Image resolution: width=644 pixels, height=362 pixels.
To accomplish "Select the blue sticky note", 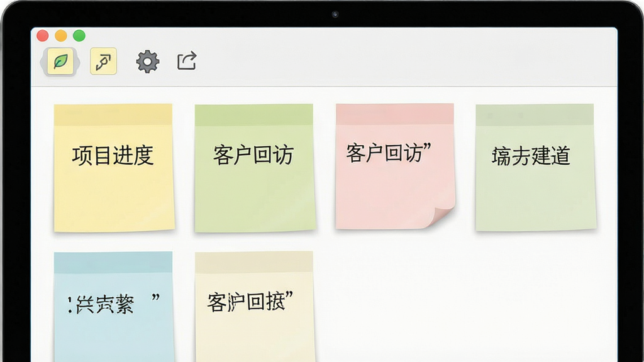I will click(114, 307).
